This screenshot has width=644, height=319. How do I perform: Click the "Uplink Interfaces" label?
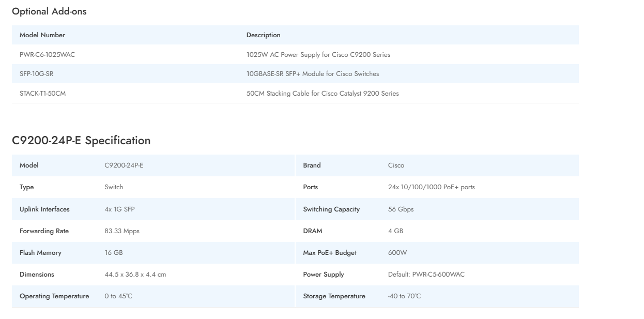pos(44,209)
